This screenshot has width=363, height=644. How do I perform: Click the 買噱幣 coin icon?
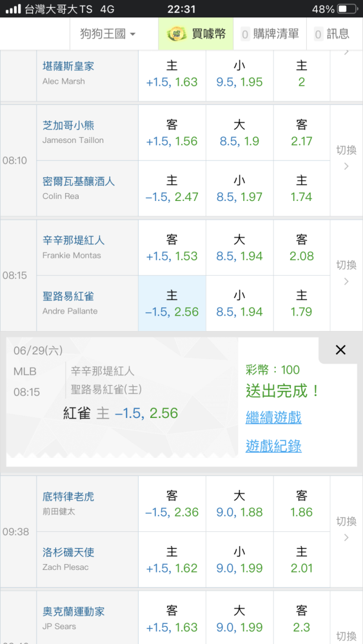pos(175,33)
